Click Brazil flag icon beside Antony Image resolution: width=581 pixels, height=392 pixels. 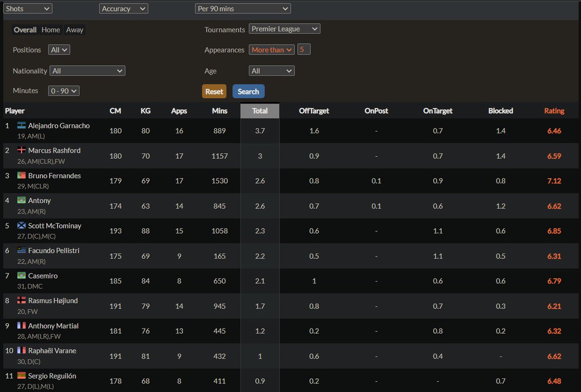(21, 200)
